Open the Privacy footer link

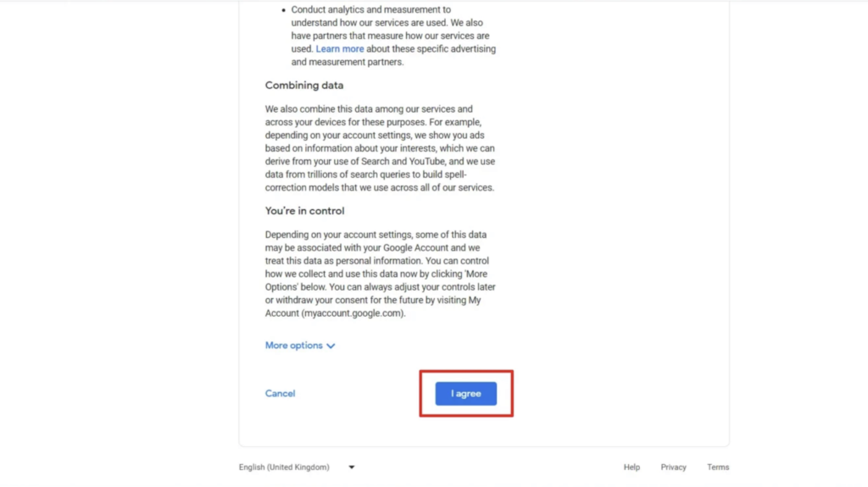pyautogui.click(x=673, y=467)
